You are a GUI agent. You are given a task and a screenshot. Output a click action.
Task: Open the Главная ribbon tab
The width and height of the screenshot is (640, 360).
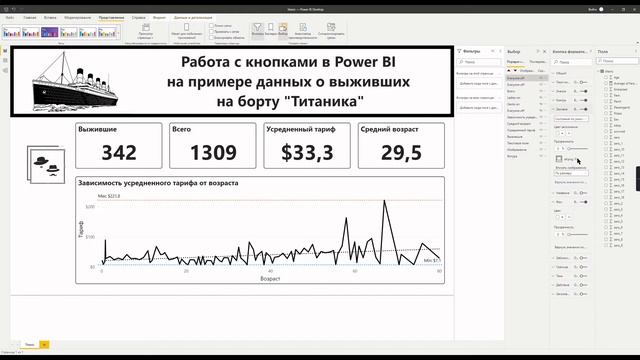pyautogui.click(x=30, y=18)
